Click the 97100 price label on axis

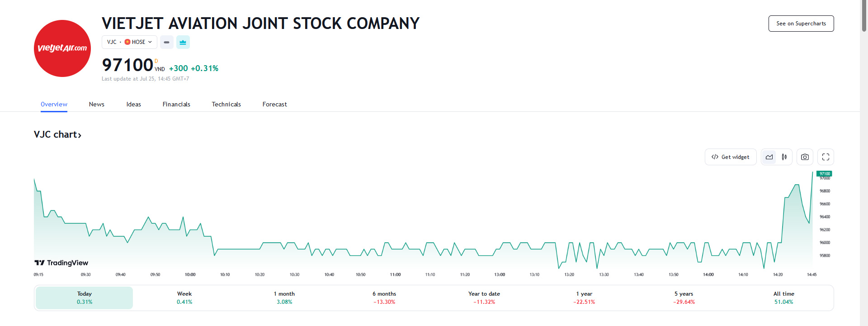tap(825, 174)
